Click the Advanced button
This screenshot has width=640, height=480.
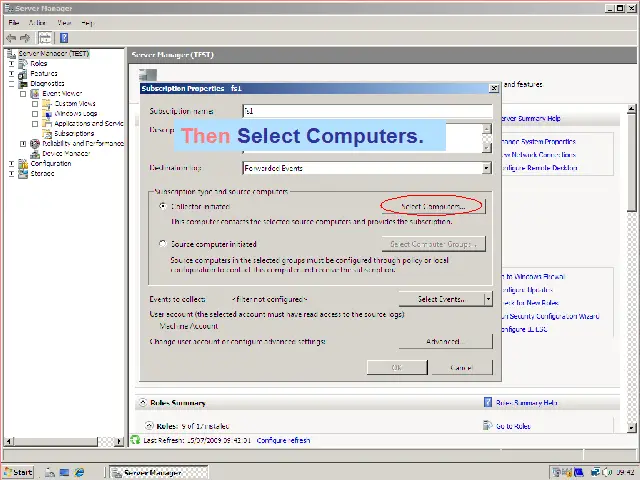coord(445,341)
